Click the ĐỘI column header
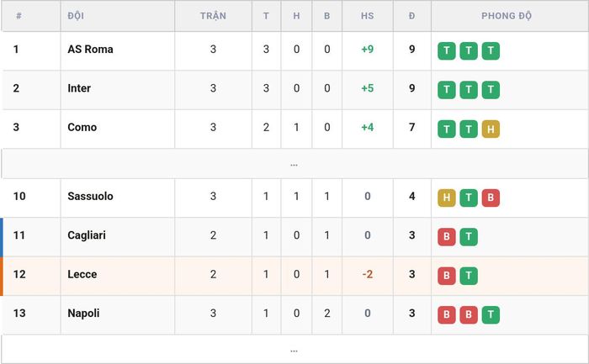 (x=76, y=16)
